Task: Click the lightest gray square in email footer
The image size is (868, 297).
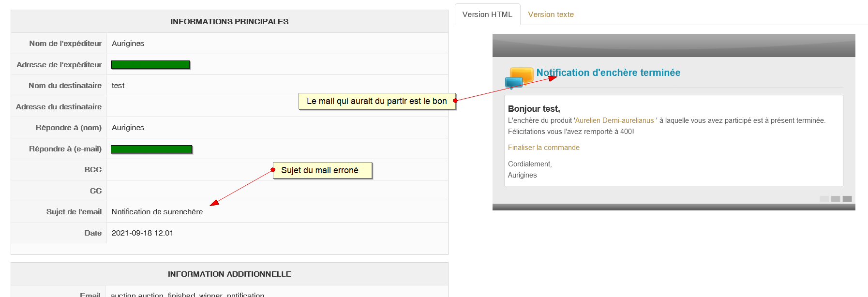Action: 824,199
